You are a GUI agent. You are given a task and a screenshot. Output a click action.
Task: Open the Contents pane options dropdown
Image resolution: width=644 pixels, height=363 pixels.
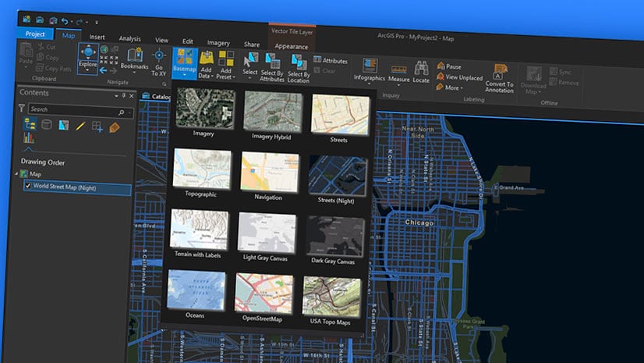pos(116,95)
